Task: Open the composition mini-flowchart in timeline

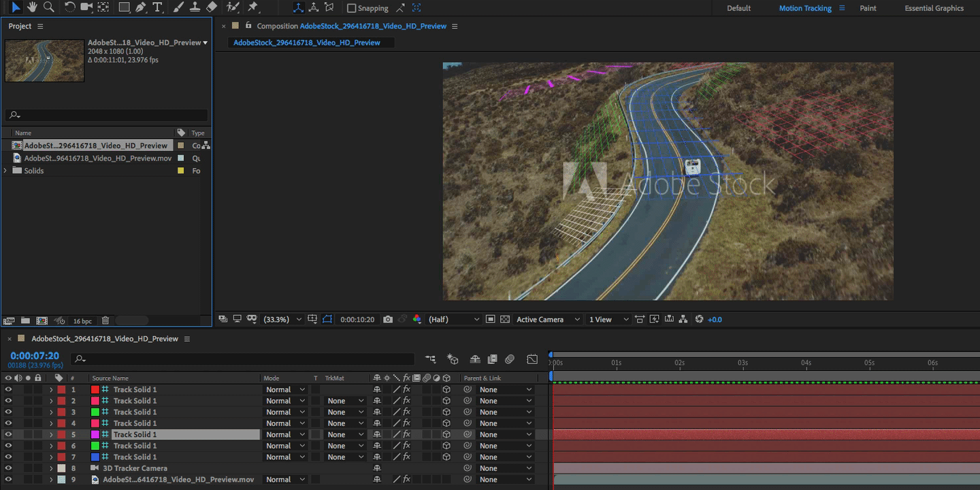Action: 430,359
